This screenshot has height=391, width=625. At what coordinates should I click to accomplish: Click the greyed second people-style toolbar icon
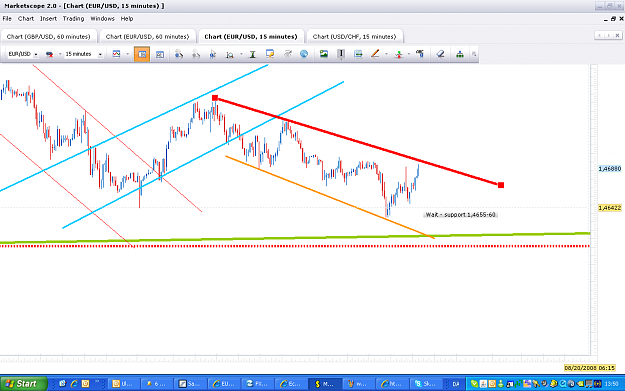196,54
